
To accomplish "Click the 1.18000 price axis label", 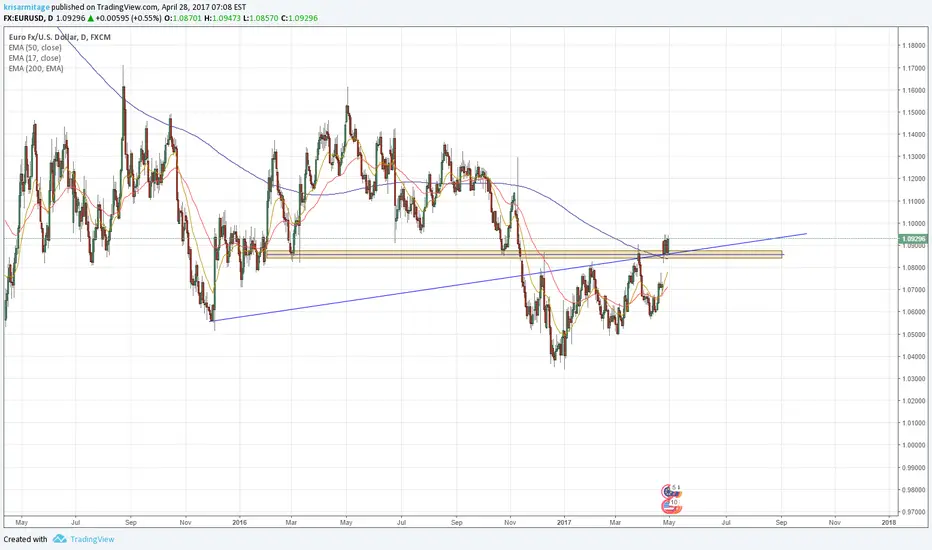I will [x=914, y=46].
